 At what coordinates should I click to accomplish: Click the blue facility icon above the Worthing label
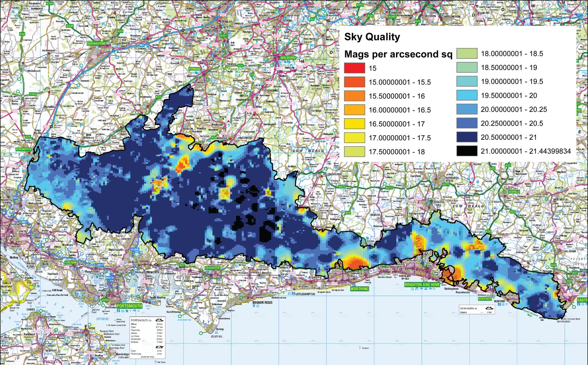(x=354, y=285)
